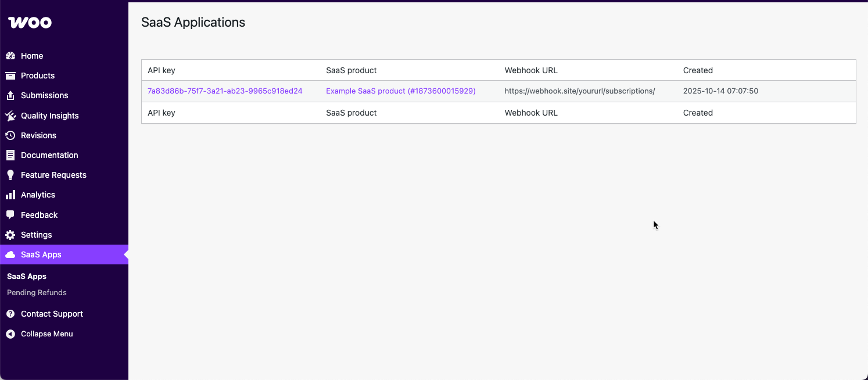Open Example SaaS product link
This screenshot has height=380, width=868.
click(400, 91)
